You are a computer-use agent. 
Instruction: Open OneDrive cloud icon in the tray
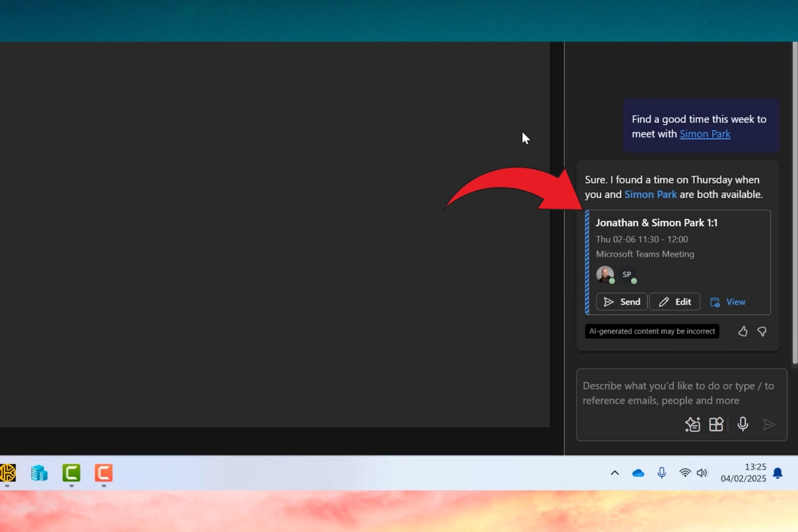click(x=638, y=473)
